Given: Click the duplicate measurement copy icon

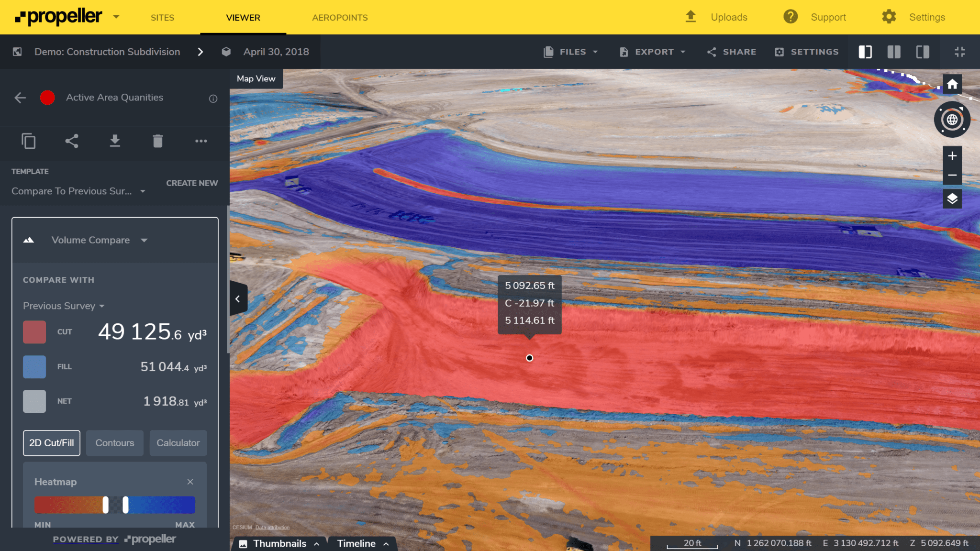Looking at the screenshot, I should (29, 141).
